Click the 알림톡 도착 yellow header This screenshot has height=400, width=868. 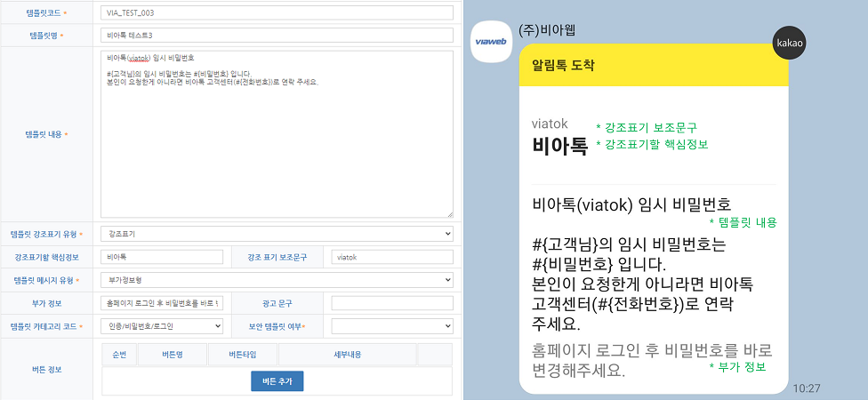tap(654, 65)
